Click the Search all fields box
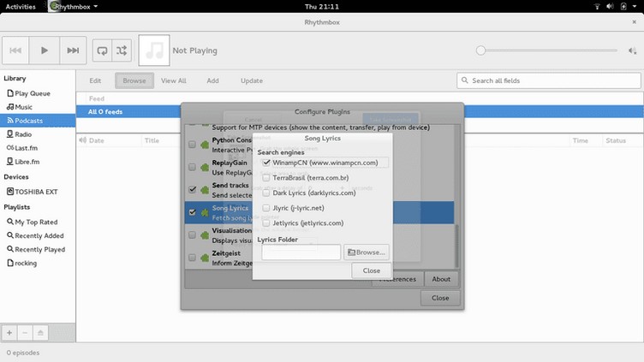The height and width of the screenshot is (362, 644). click(x=549, y=80)
